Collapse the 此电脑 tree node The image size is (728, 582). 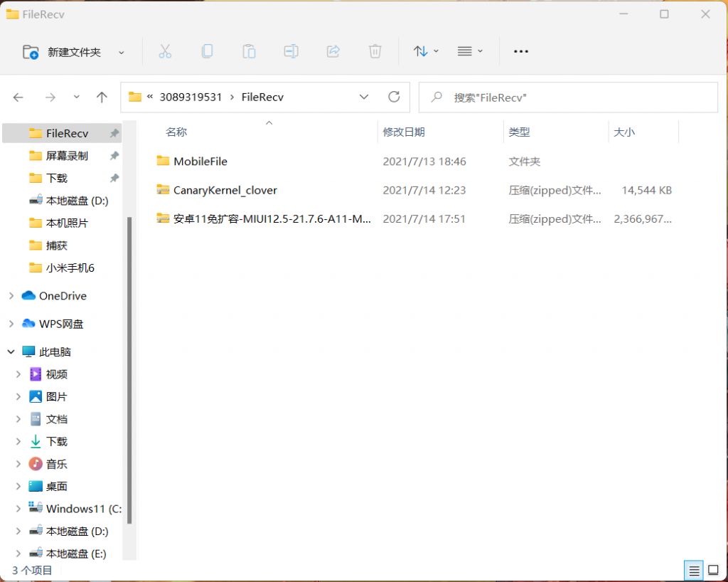pos(11,351)
